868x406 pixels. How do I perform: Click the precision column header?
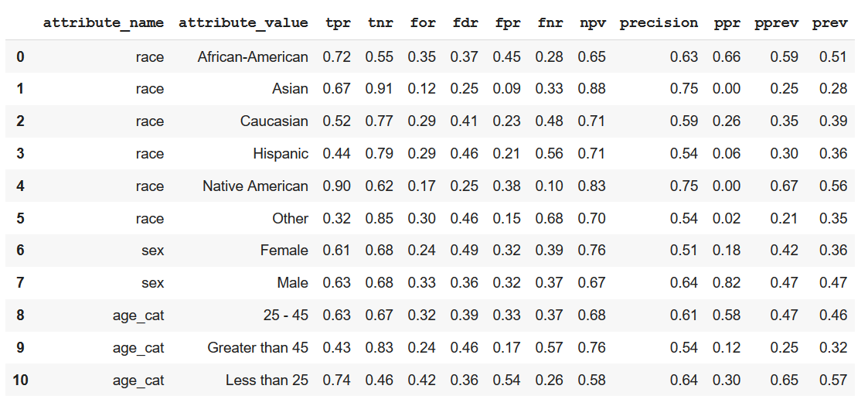tap(659, 22)
